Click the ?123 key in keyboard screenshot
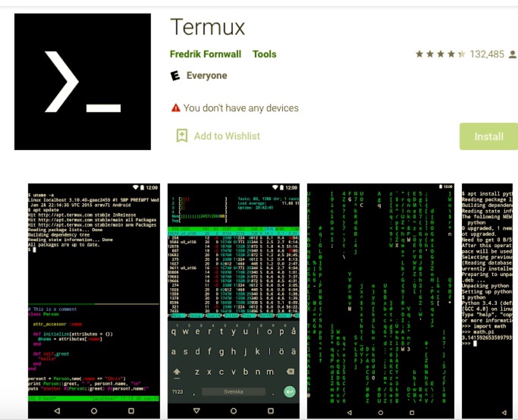The image size is (518, 420). tap(178, 392)
